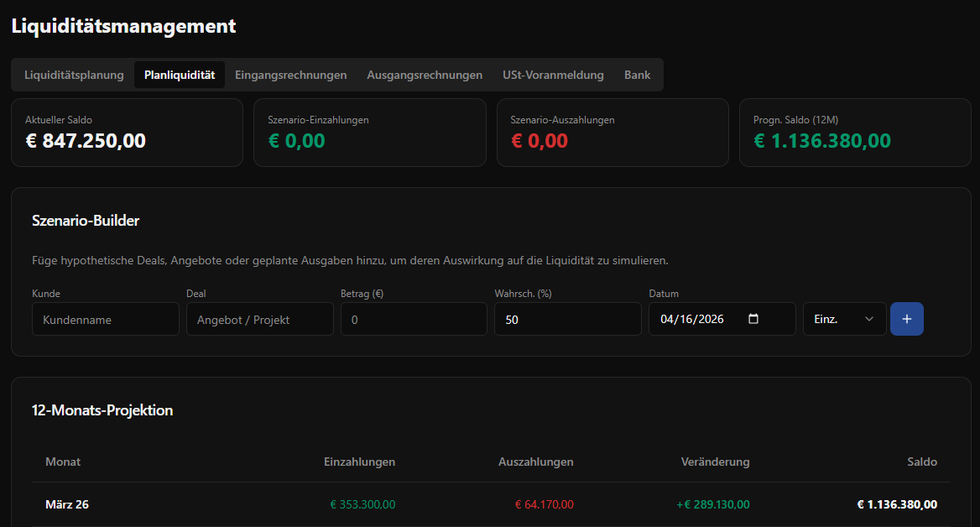Open the USt-Voranmeldung tab

pyautogui.click(x=553, y=75)
